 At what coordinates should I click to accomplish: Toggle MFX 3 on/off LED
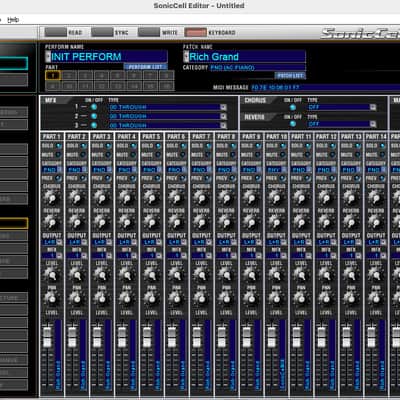[94, 125]
